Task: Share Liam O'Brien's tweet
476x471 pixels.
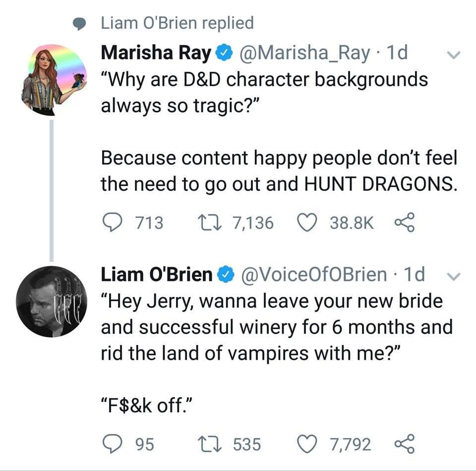Action: 403,444
